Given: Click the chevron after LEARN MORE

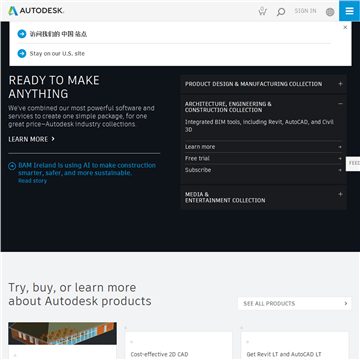Looking at the screenshot, I should (x=53, y=139).
